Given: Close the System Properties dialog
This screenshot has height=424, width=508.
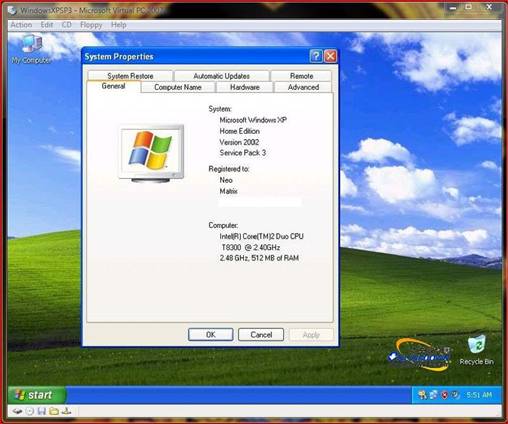Looking at the screenshot, I should [330, 56].
